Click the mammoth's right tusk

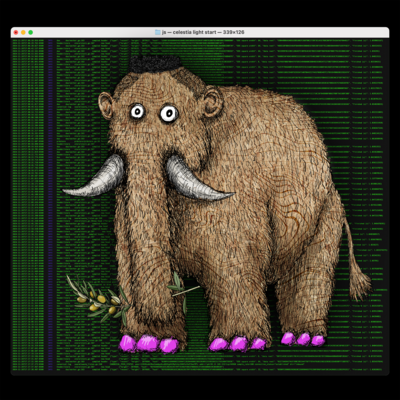pos(197,180)
